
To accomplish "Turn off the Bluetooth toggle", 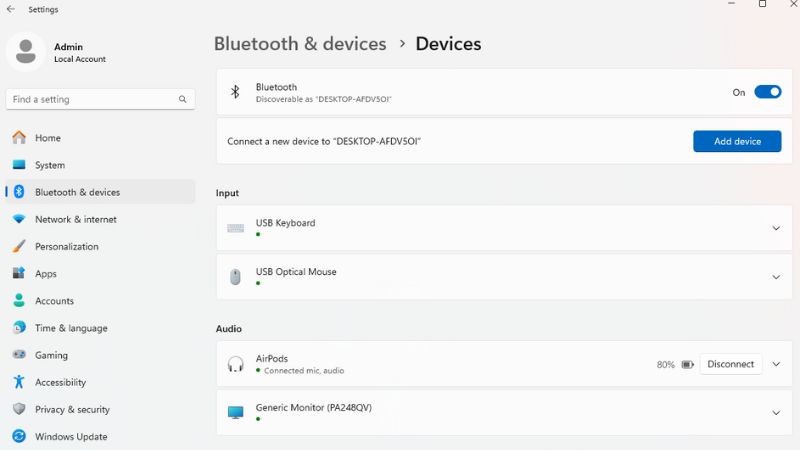I will [767, 92].
